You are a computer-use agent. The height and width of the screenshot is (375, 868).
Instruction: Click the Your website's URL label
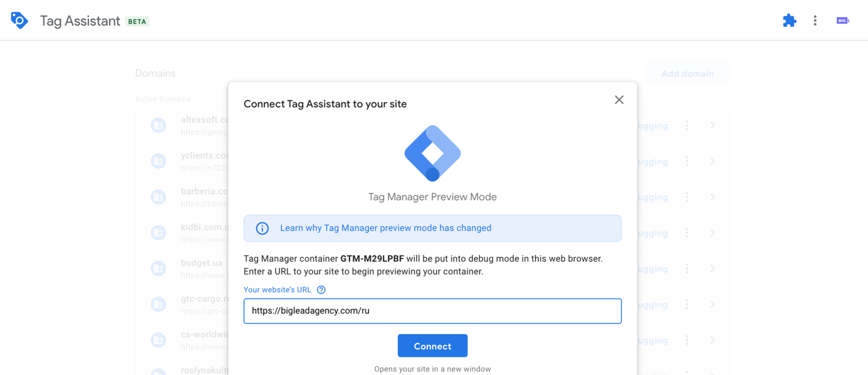coord(277,290)
